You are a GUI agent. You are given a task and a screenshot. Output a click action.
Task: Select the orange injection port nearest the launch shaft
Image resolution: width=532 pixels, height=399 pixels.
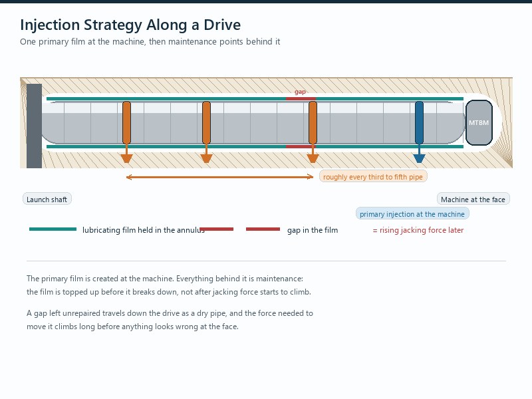(x=126, y=123)
